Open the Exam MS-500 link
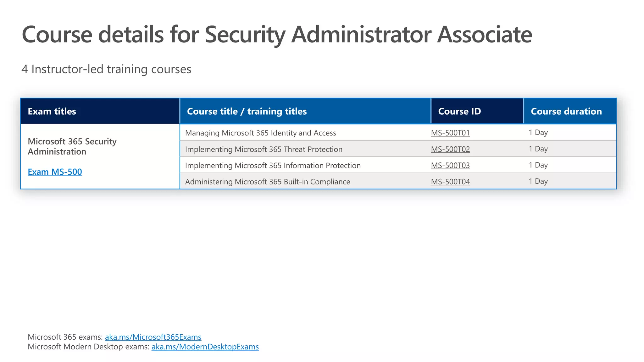 click(55, 172)
